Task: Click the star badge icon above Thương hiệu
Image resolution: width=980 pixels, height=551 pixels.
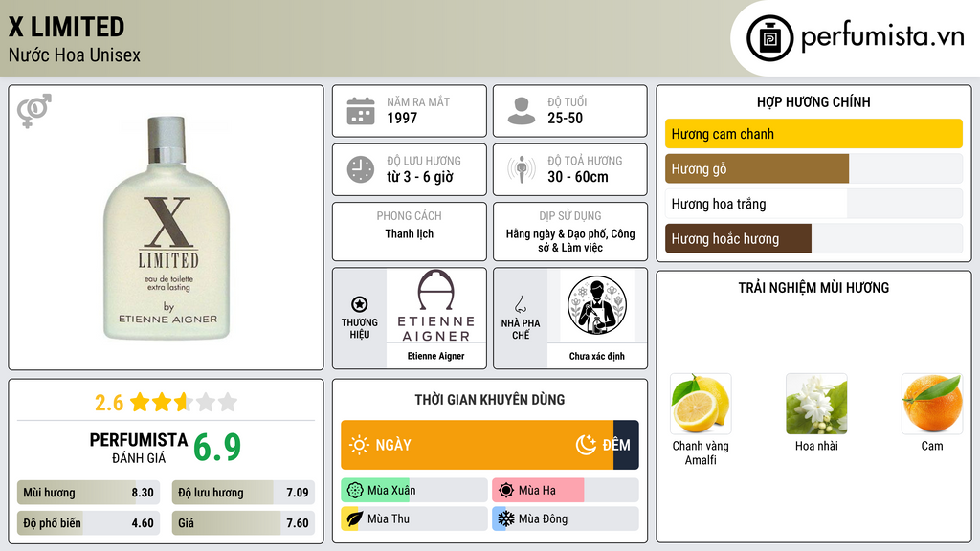Action: pyautogui.click(x=360, y=304)
